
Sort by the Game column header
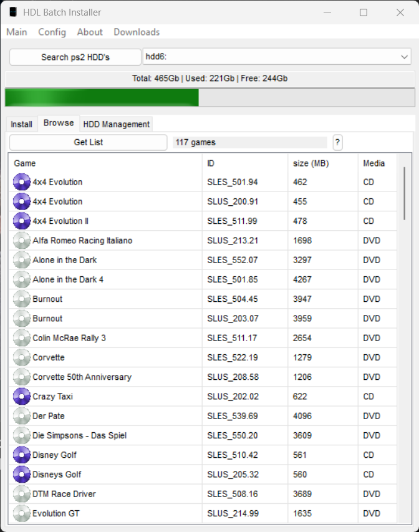click(x=105, y=163)
